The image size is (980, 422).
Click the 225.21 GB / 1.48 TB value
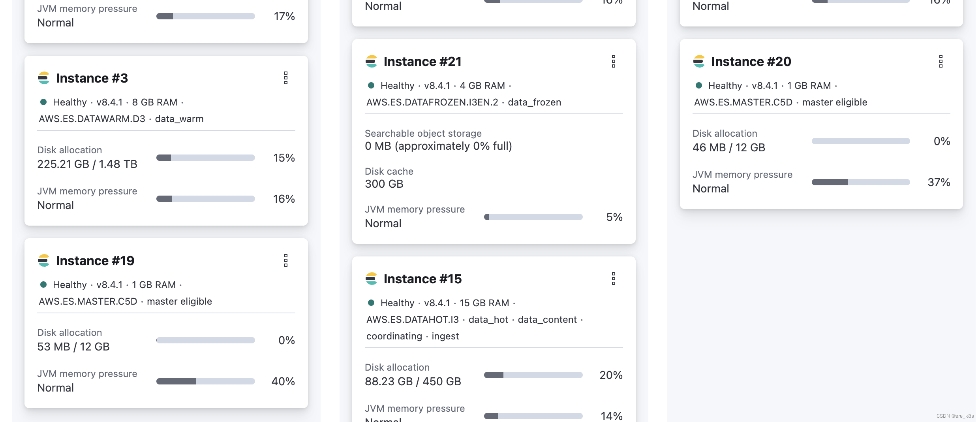point(87,164)
